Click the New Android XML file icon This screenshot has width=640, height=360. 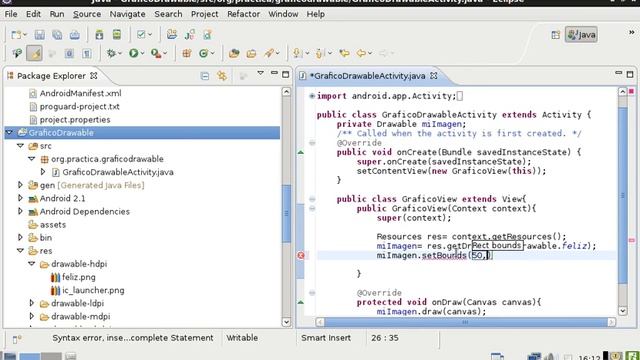207,35
